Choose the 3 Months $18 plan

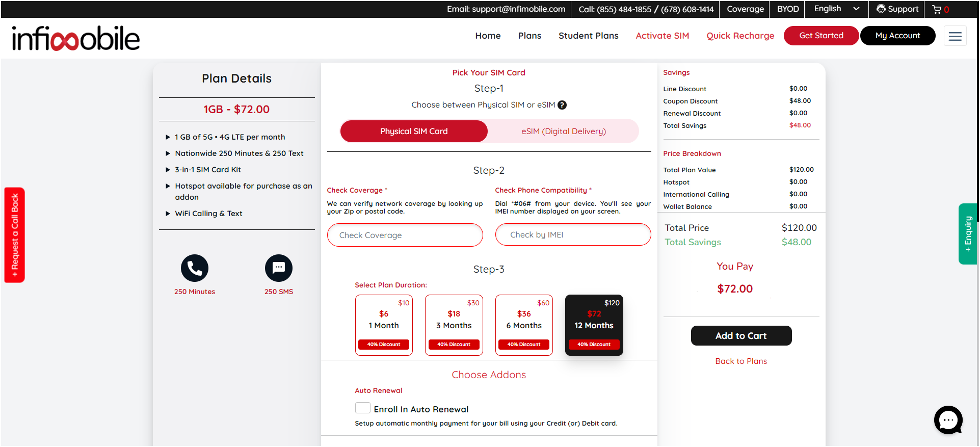click(454, 325)
